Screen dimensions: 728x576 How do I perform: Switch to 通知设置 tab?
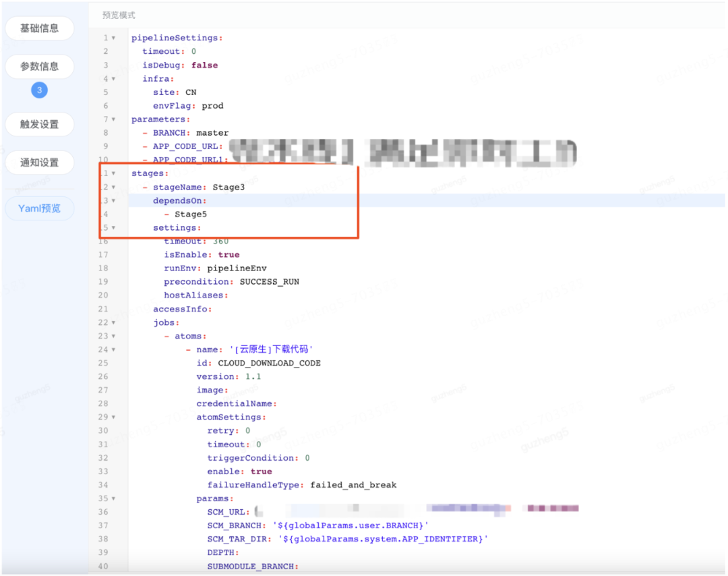[40, 162]
